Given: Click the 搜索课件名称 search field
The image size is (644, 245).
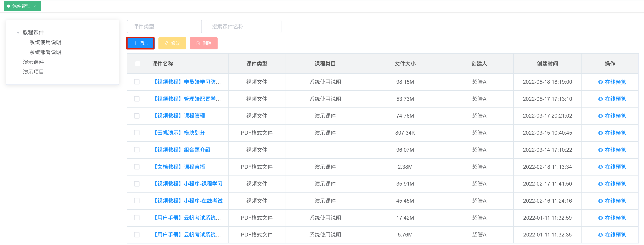Looking at the screenshot, I should (x=243, y=27).
